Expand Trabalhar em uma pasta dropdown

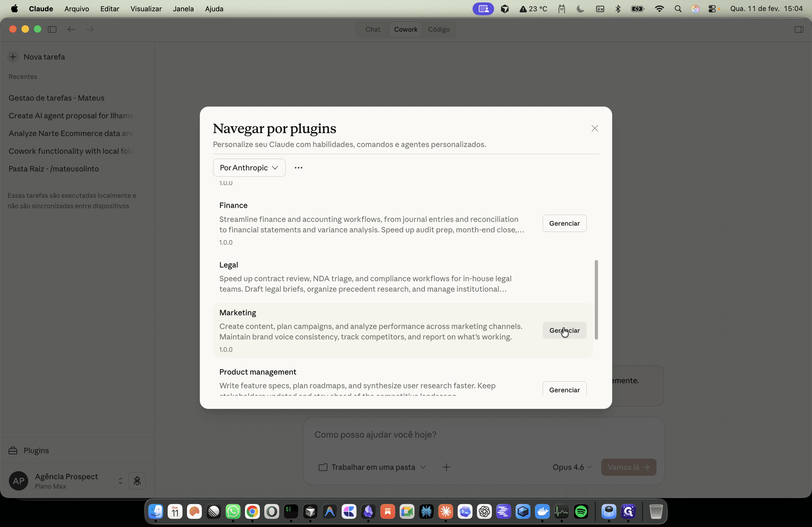click(372, 467)
